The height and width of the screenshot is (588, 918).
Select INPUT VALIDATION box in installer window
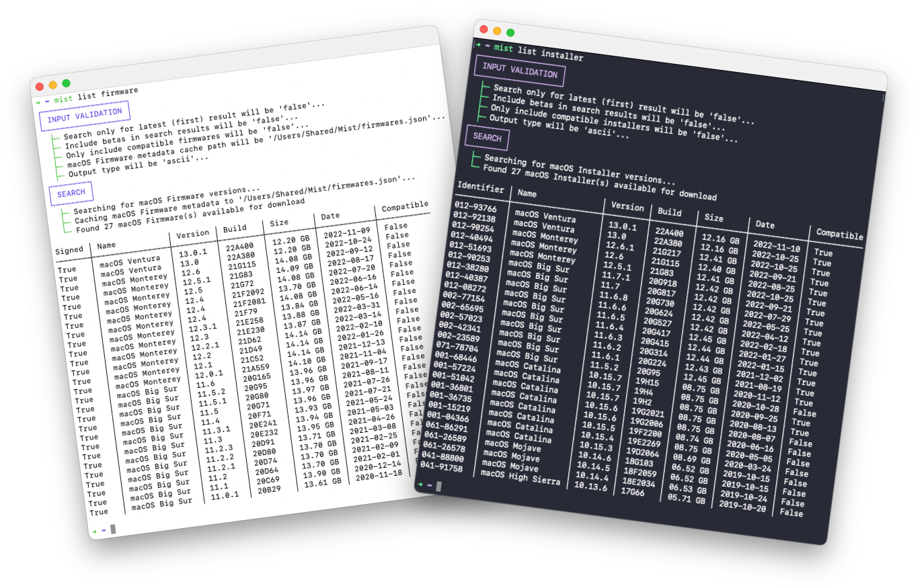(x=520, y=71)
